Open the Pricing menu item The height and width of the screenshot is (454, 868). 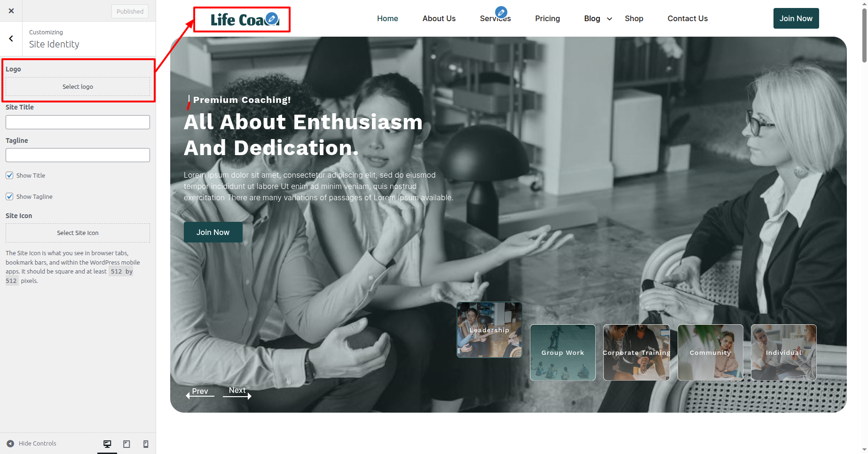tap(547, 18)
